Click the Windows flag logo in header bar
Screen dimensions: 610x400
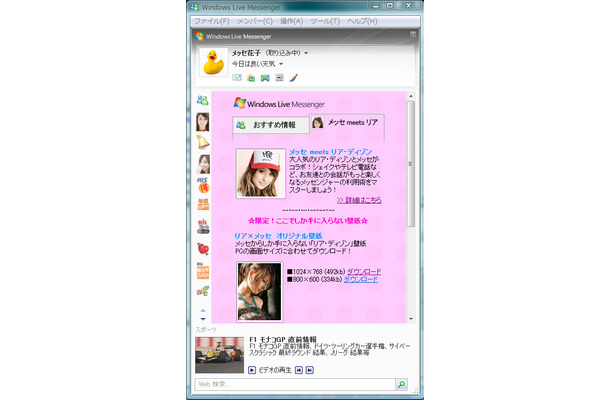coord(200,36)
